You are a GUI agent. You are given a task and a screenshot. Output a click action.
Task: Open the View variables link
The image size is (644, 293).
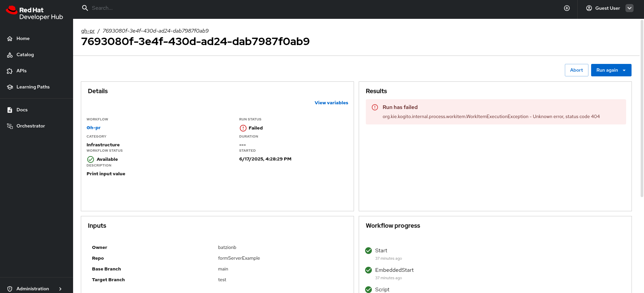[331, 103]
